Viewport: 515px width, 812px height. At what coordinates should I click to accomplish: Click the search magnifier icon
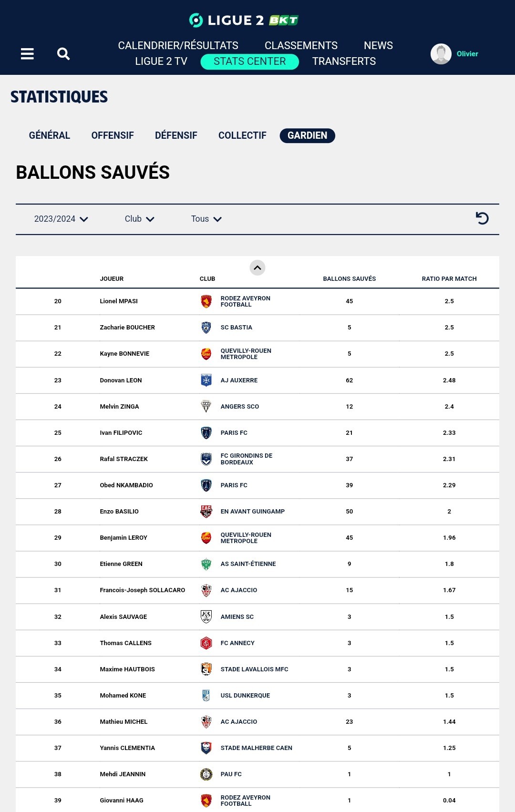63,54
